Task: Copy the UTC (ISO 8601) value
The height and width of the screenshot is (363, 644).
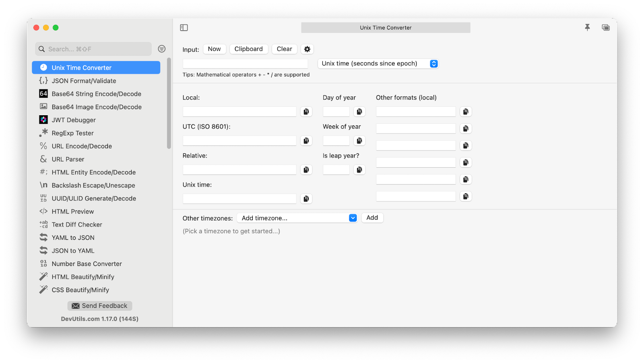Action: pyautogui.click(x=306, y=141)
